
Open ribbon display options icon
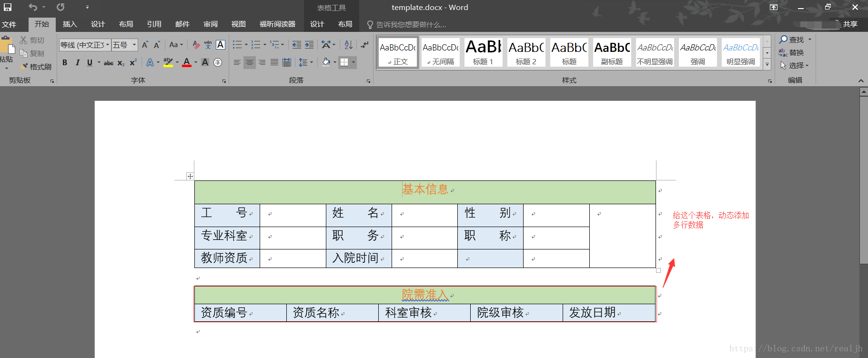[774, 7]
